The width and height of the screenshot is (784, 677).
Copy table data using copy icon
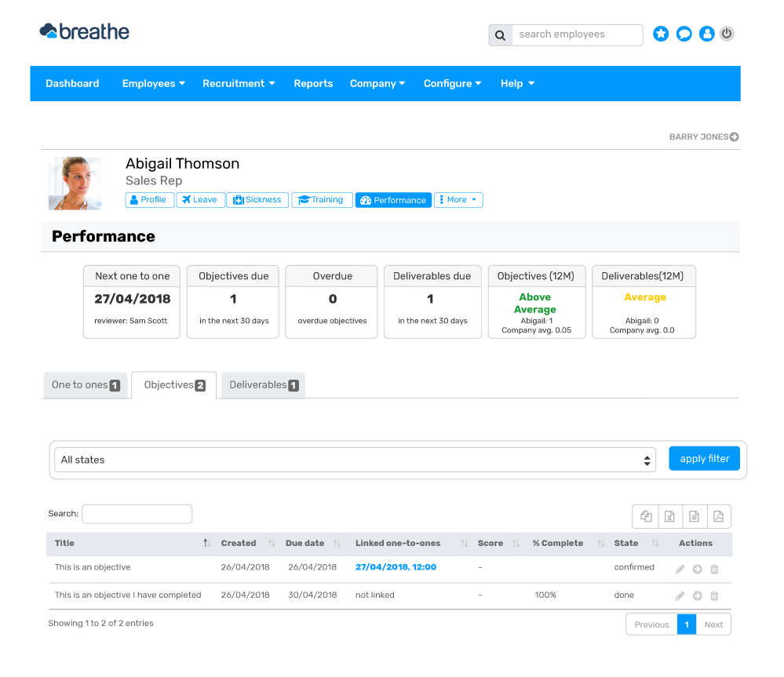coord(646,516)
